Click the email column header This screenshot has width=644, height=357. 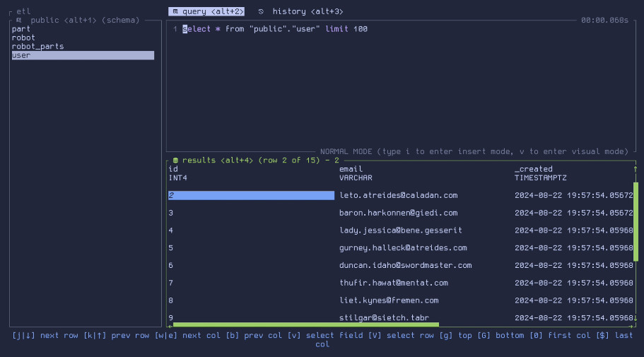pyautogui.click(x=351, y=169)
